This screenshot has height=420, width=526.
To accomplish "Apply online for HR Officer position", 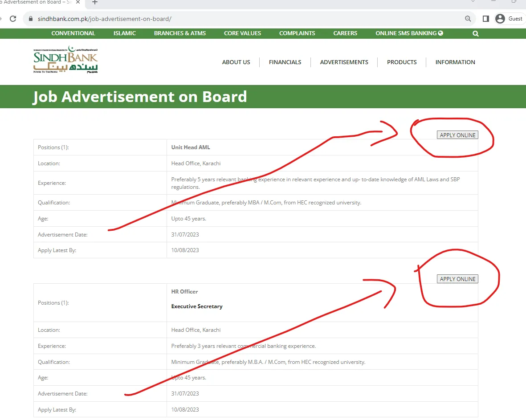I will 457,279.
